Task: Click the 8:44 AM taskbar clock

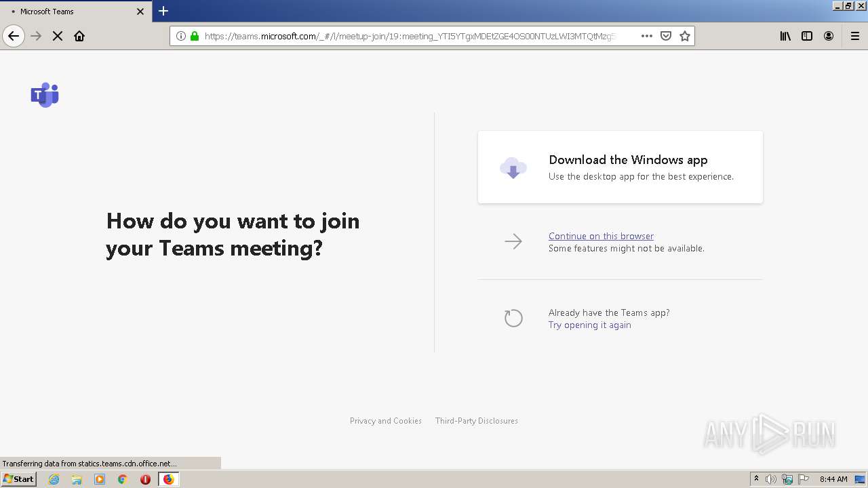Action: (833, 479)
